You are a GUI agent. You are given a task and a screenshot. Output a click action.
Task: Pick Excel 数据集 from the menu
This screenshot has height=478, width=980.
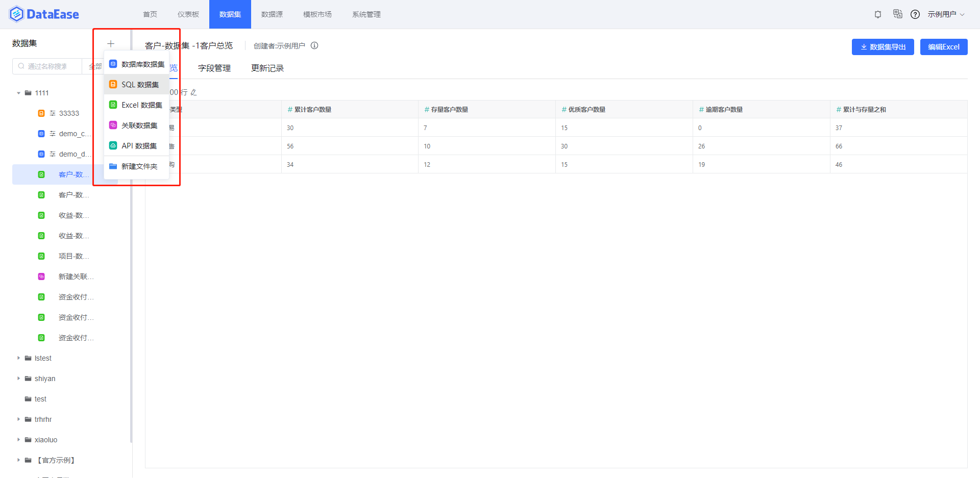[136, 105]
